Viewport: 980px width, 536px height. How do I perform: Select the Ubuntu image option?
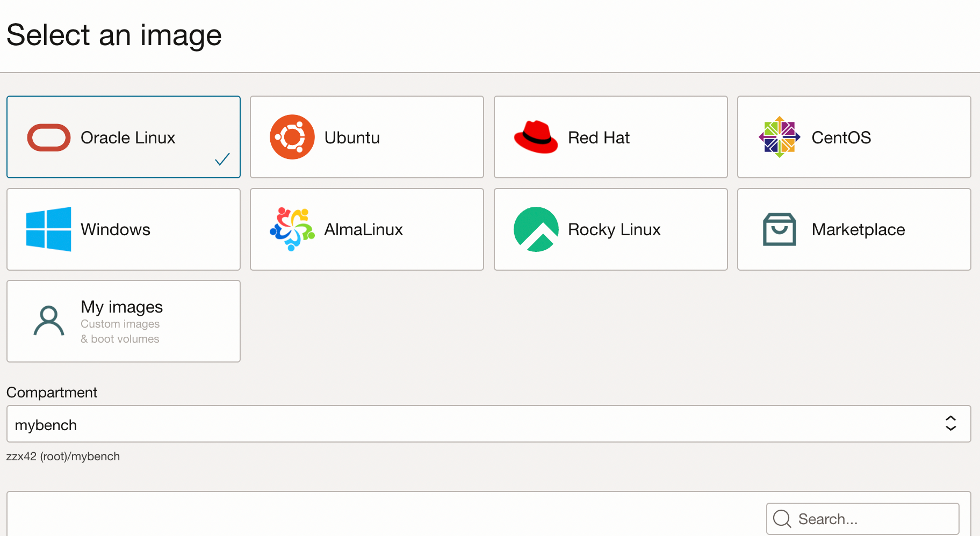[x=367, y=137]
